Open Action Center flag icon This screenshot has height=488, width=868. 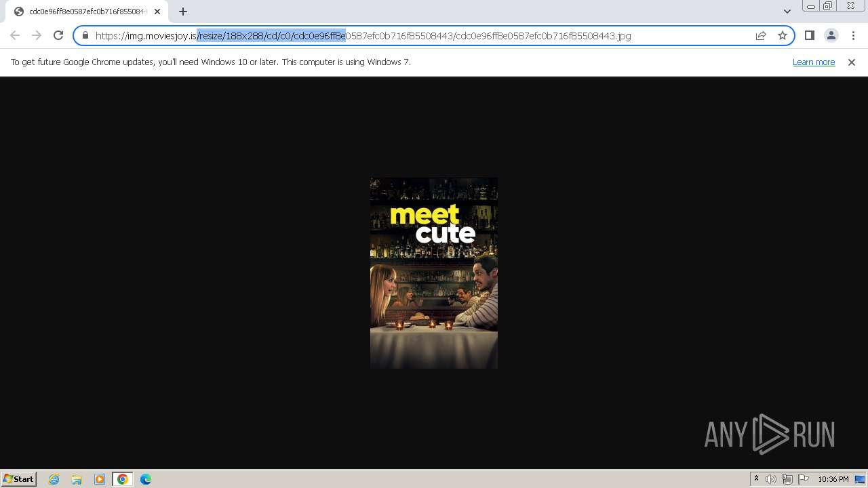pyautogui.click(x=804, y=479)
